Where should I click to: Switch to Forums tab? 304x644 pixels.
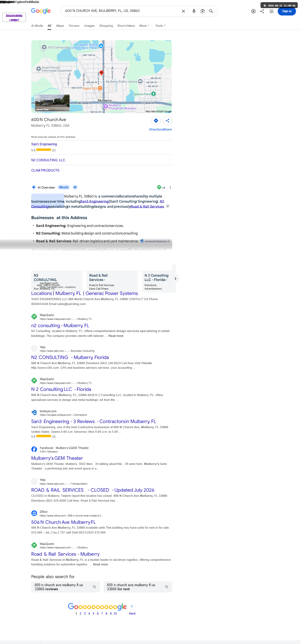pos(74,26)
